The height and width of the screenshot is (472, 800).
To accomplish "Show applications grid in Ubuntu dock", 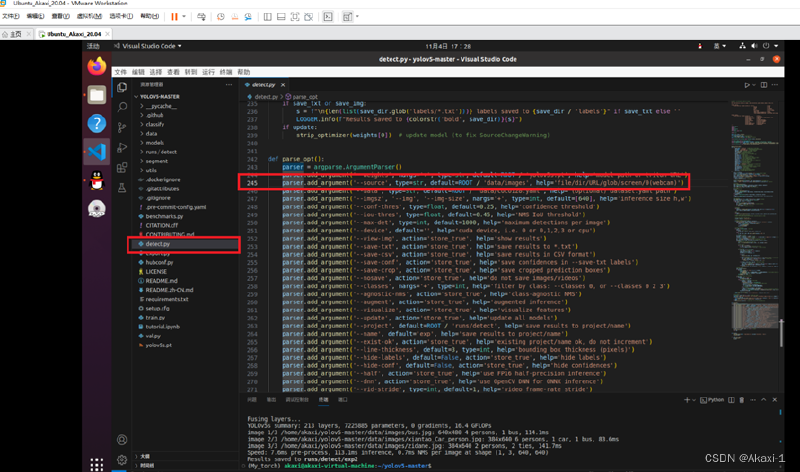I will pyautogui.click(x=96, y=464).
